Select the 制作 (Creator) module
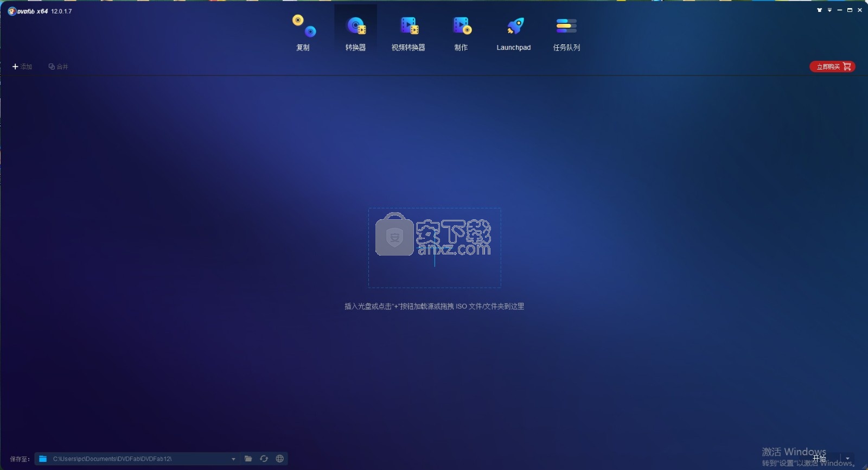Viewport: 868px width, 470px height. tap(461, 33)
